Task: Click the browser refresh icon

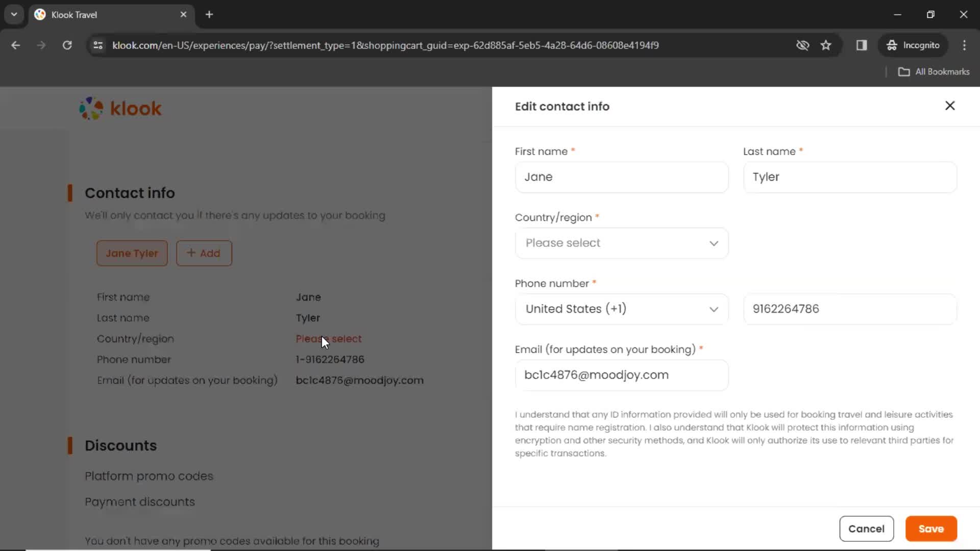Action: (x=67, y=45)
